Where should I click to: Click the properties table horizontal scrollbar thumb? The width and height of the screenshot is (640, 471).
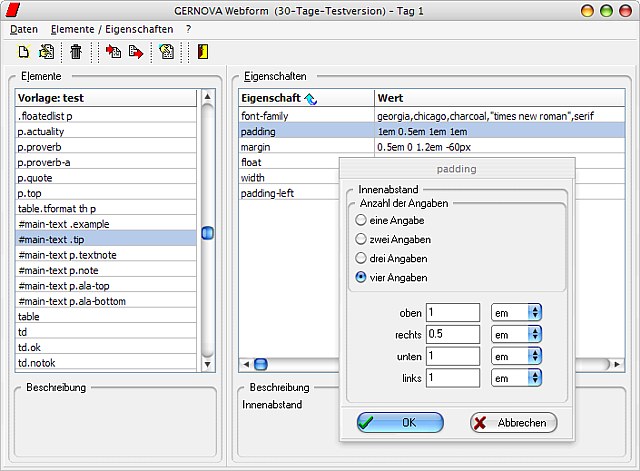[261, 364]
